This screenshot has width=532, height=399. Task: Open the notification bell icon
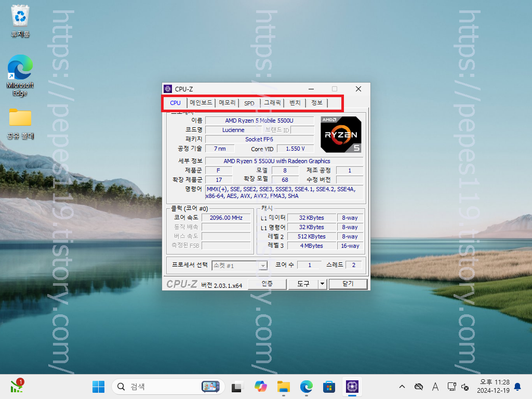pos(518,387)
